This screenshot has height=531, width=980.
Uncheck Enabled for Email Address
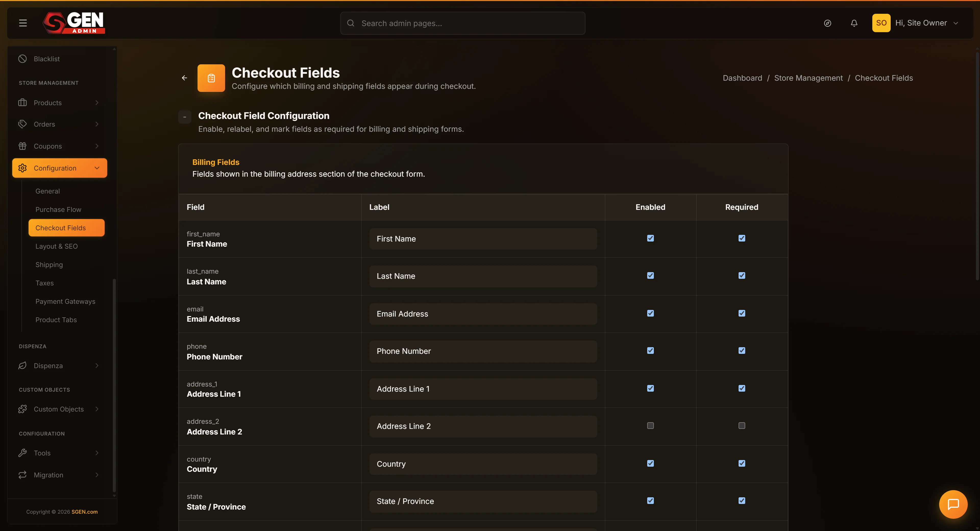(x=651, y=313)
